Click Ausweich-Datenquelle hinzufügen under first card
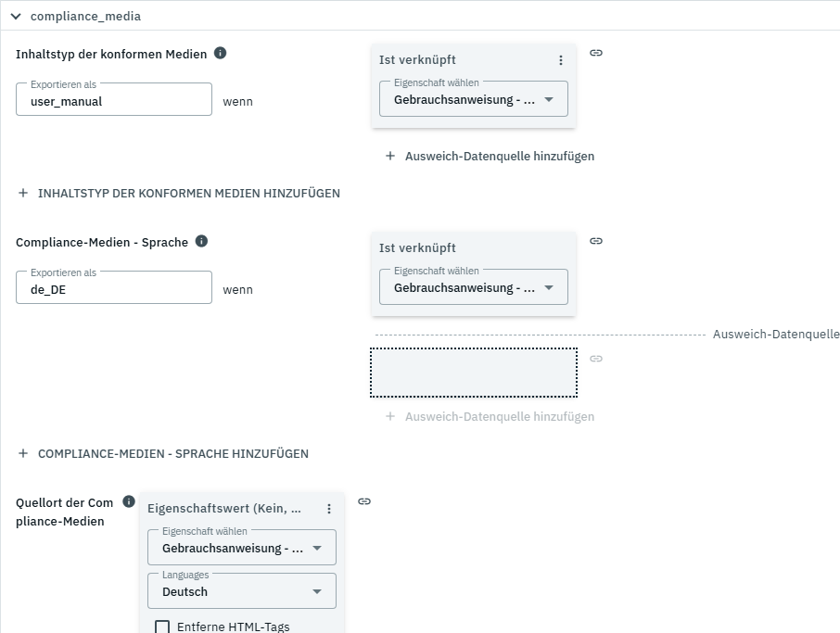 (490, 157)
